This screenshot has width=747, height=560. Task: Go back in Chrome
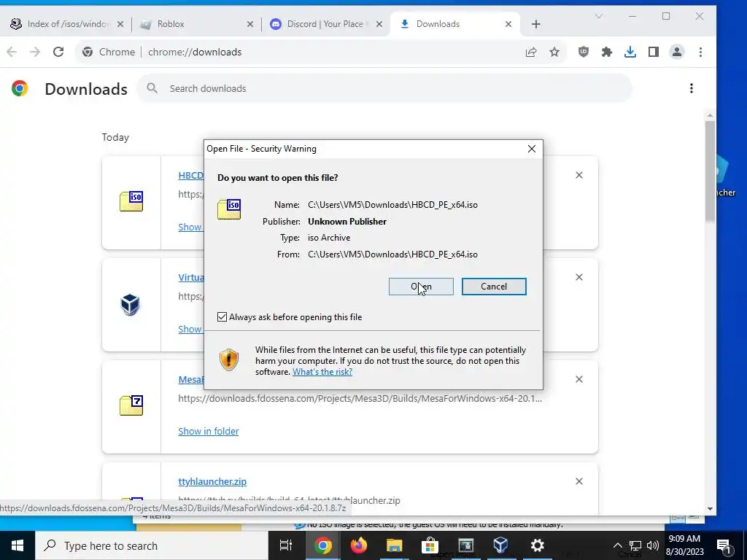(12, 52)
